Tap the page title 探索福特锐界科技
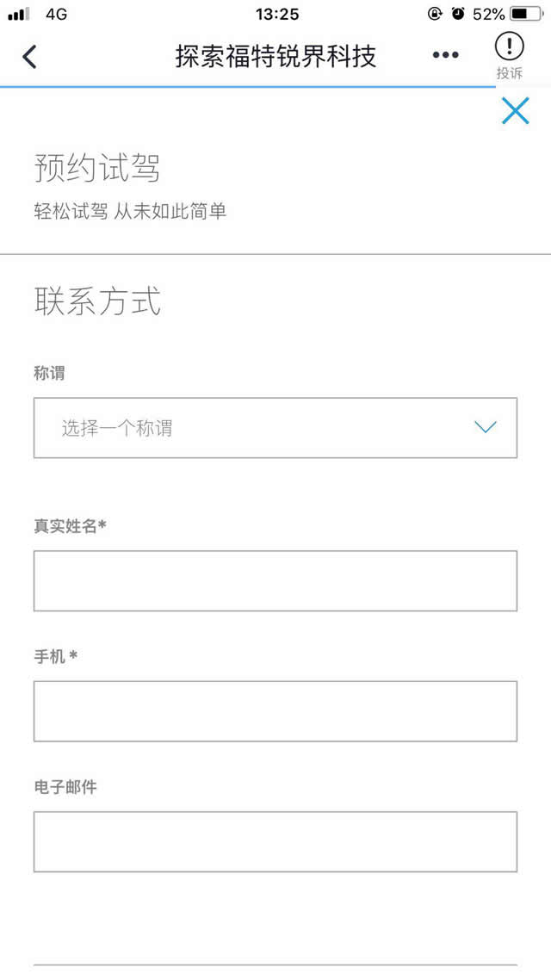The height and width of the screenshot is (980, 551). (x=275, y=57)
